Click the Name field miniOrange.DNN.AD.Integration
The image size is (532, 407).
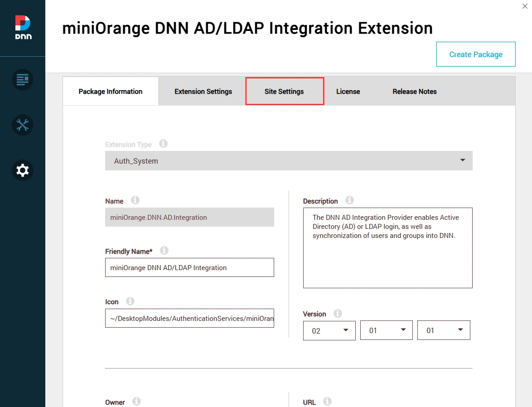pyautogui.click(x=189, y=217)
